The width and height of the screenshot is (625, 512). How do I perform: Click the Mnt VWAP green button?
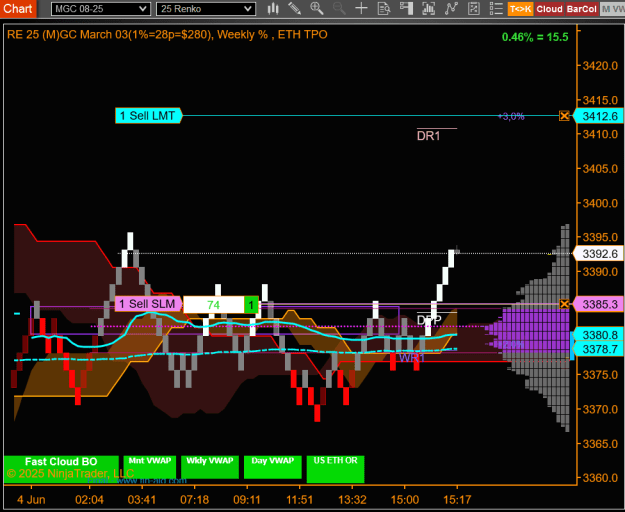click(149, 467)
